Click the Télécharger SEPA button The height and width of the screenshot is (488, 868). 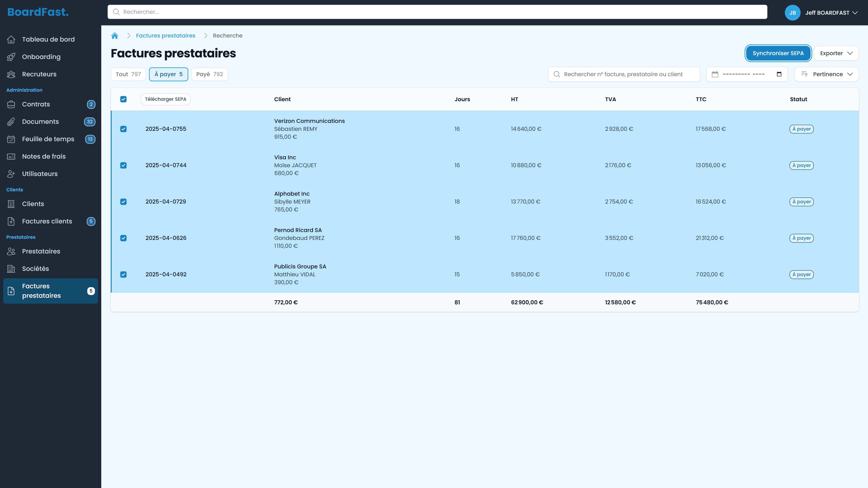point(165,99)
